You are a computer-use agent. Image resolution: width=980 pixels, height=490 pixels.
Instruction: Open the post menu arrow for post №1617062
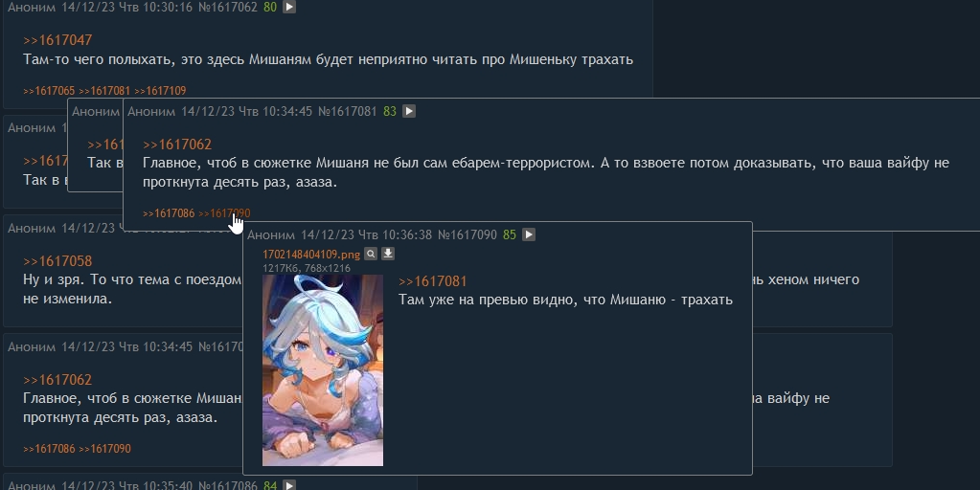(x=288, y=8)
